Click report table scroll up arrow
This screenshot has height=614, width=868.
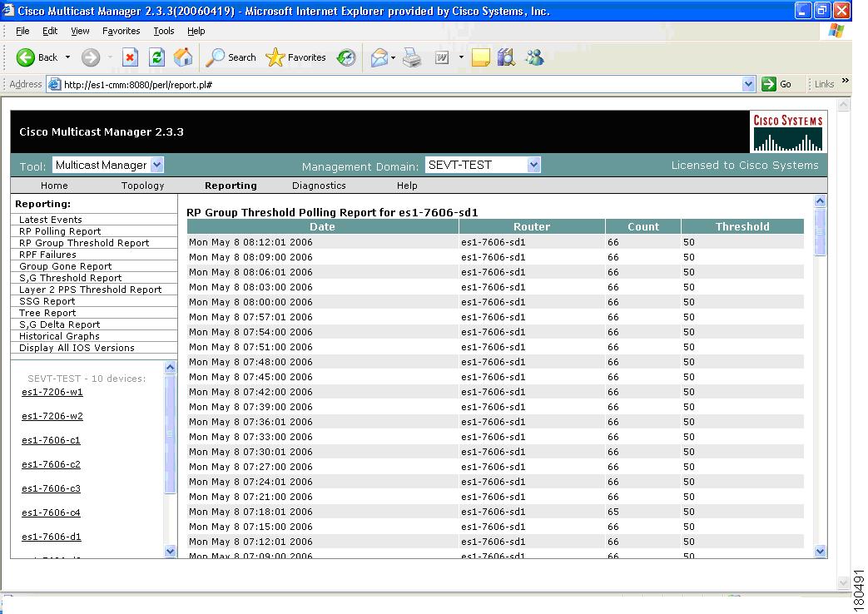[x=821, y=201]
